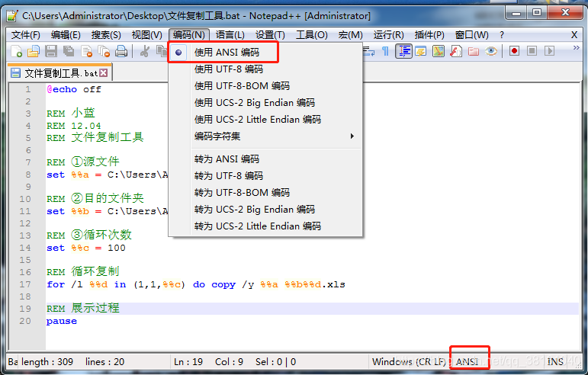Open the Function List icon
588x375 pixels.
[x=456, y=51]
